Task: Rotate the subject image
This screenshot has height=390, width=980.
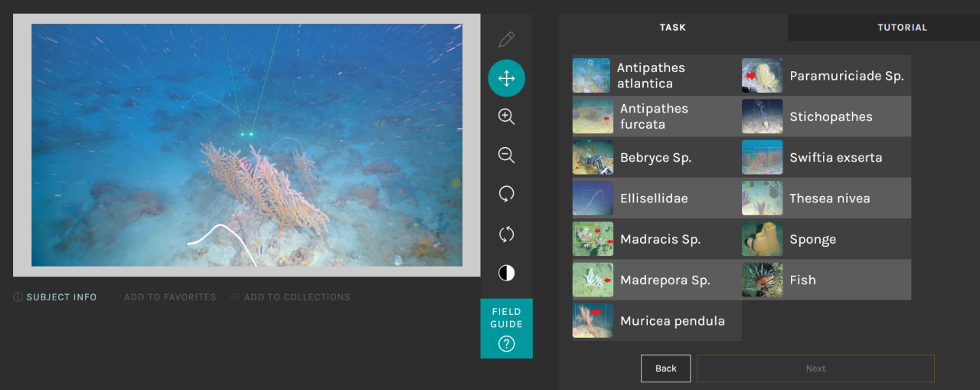Action: [506, 195]
